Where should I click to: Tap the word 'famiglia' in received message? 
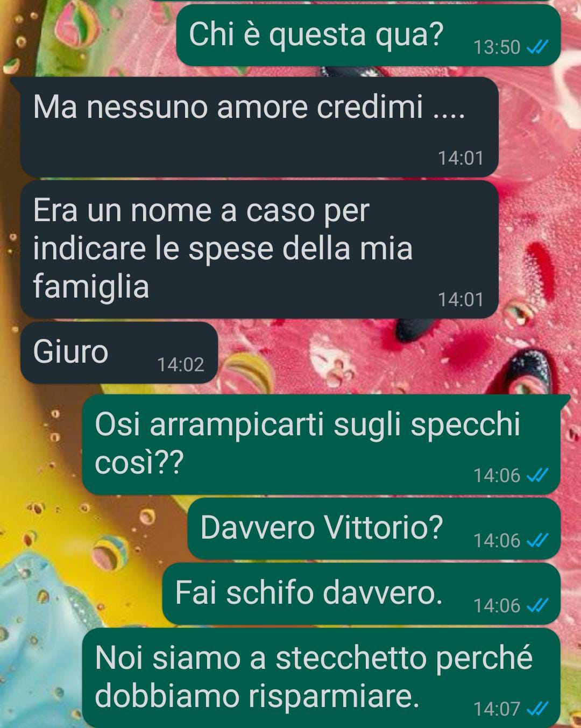(91, 287)
